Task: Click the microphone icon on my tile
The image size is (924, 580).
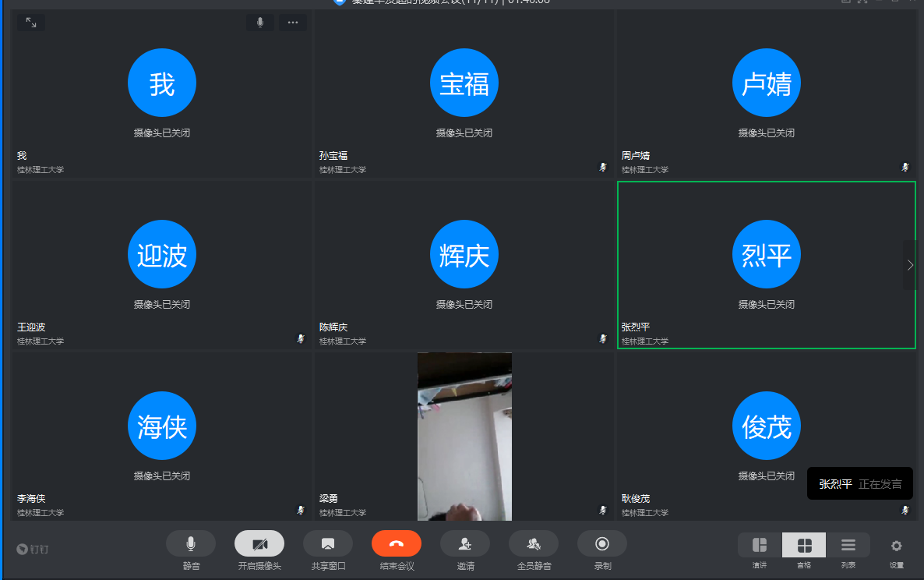Action: coord(259,23)
